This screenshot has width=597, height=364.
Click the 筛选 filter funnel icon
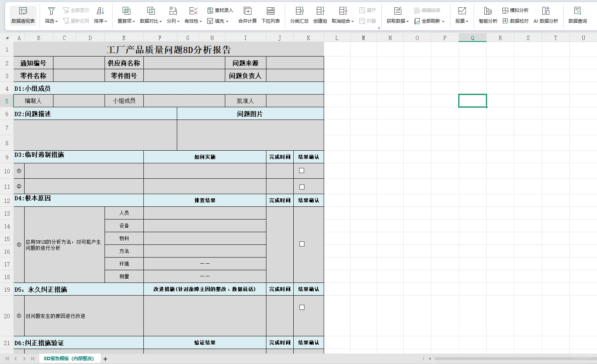pyautogui.click(x=51, y=11)
